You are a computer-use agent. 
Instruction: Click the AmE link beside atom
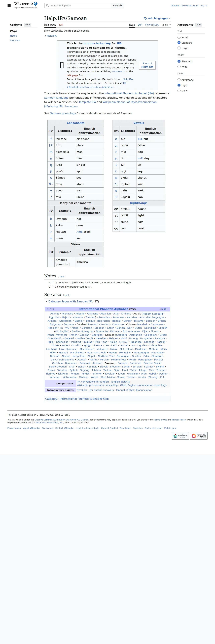click(x=79, y=232)
